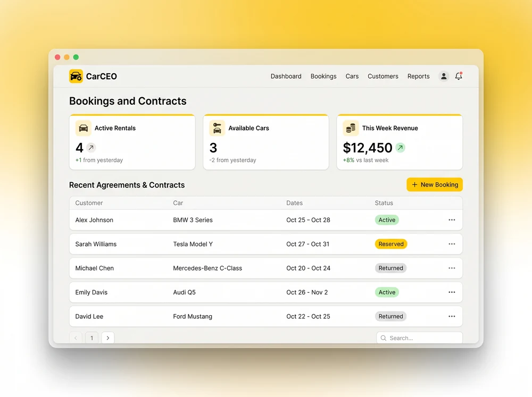Screen dimensions: 532x397
Task: Click the Recent Agreements & Contracts heading
Action: [x=127, y=185]
